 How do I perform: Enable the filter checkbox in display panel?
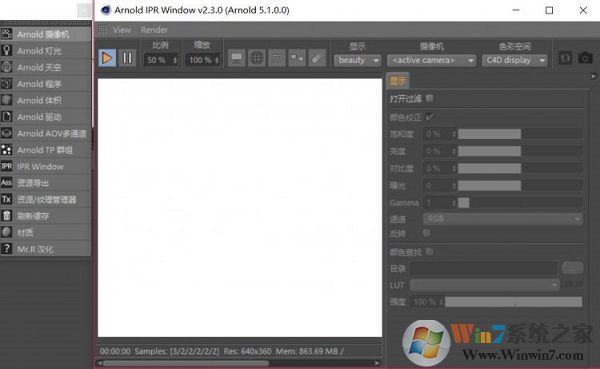429,98
